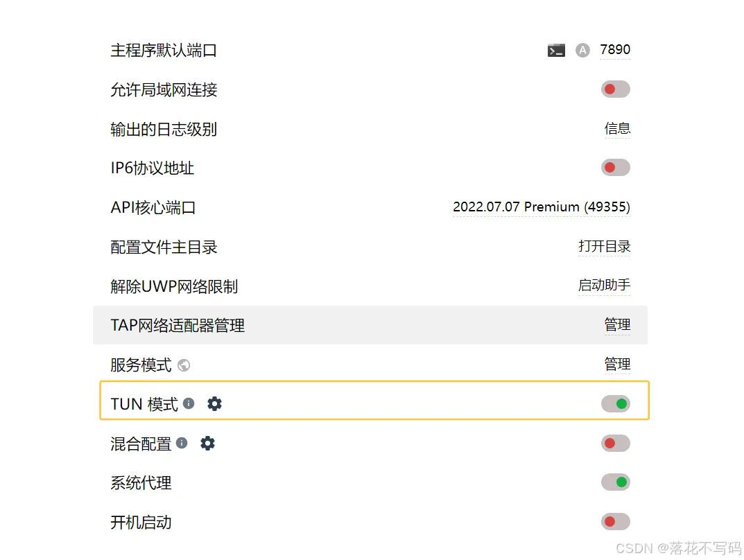
Task: Click the info icon beside 混合配置
Action: [182, 443]
